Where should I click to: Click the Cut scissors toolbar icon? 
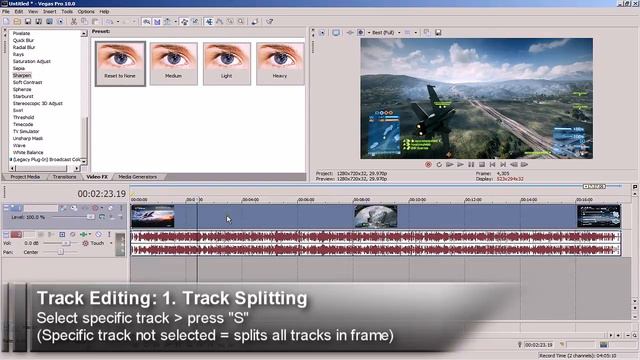tap(73, 21)
